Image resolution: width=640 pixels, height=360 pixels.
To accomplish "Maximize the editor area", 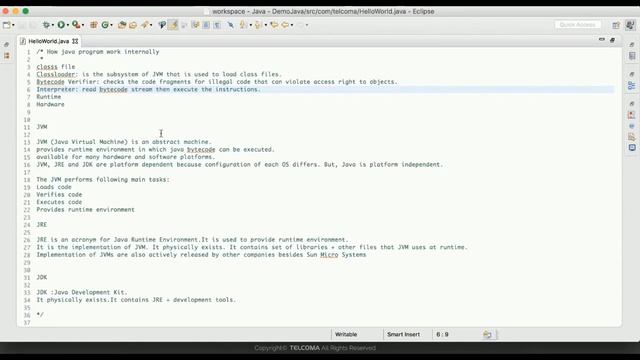I will pyautogui.click(x=612, y=40).
